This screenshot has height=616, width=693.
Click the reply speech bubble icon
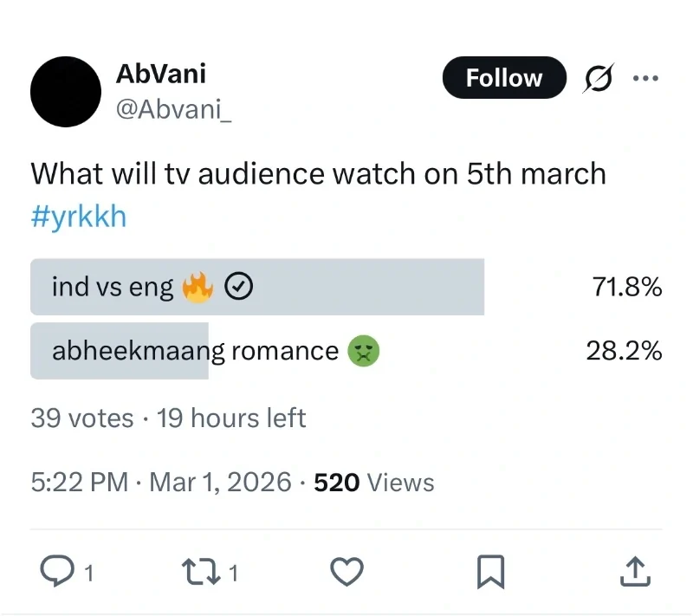(57, 570)
